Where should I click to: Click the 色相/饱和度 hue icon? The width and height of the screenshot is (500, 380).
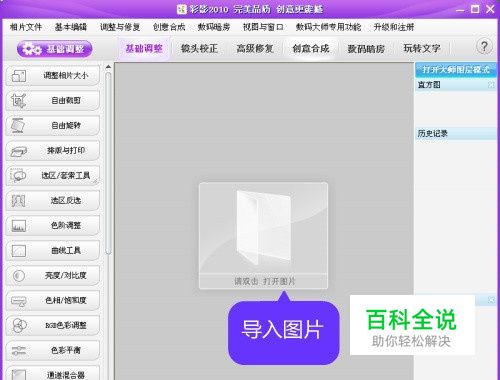click(x=19, y=301)
